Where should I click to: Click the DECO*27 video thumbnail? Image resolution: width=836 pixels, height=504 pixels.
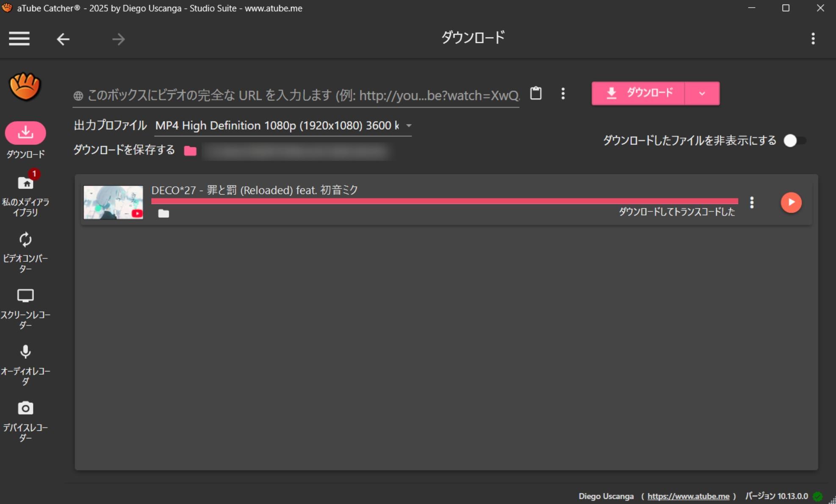click(113, 202)
